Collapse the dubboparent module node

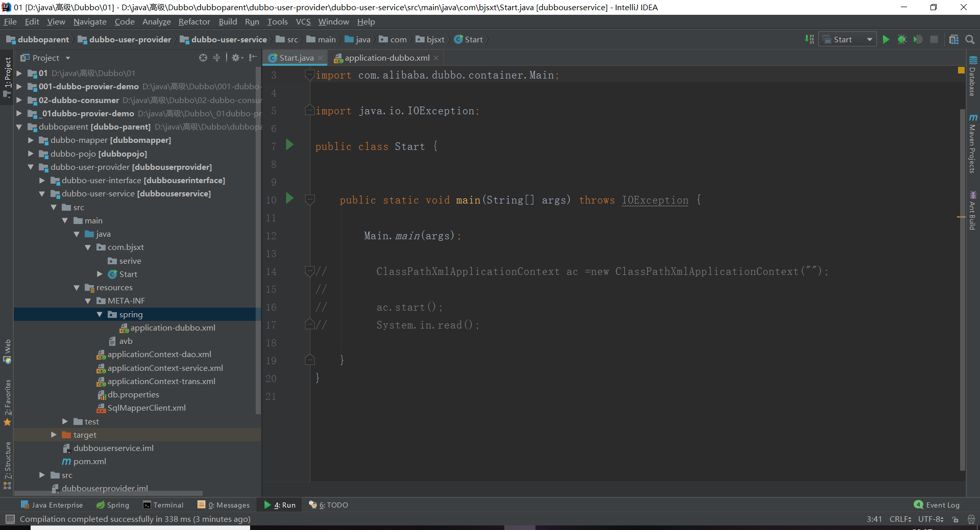click(19, 127)
